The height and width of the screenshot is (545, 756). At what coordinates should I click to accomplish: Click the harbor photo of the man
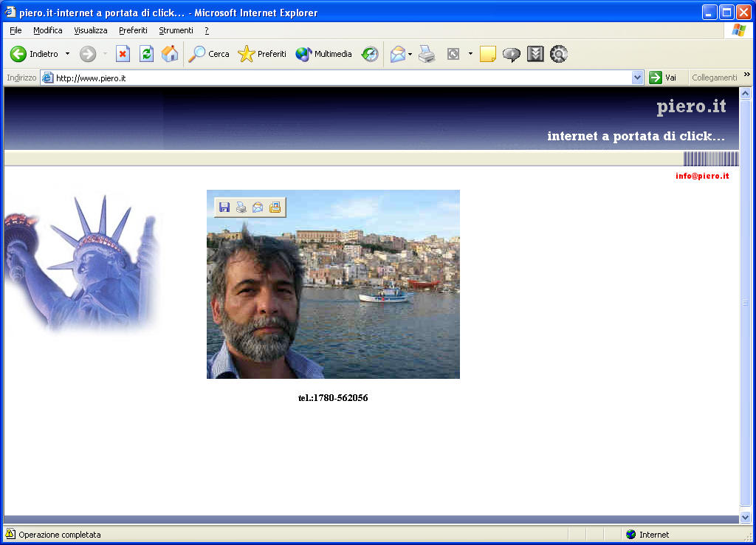point(333,284)
